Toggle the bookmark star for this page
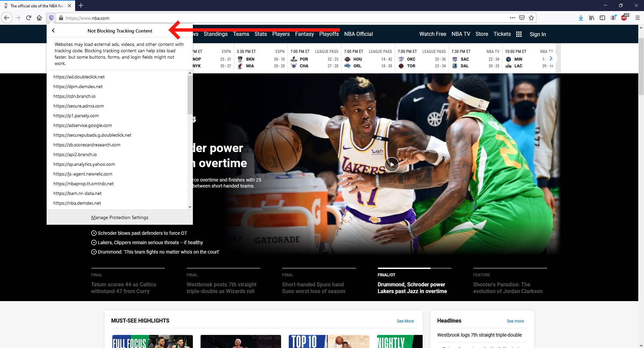The image size is (644, 348). [531, 18]
